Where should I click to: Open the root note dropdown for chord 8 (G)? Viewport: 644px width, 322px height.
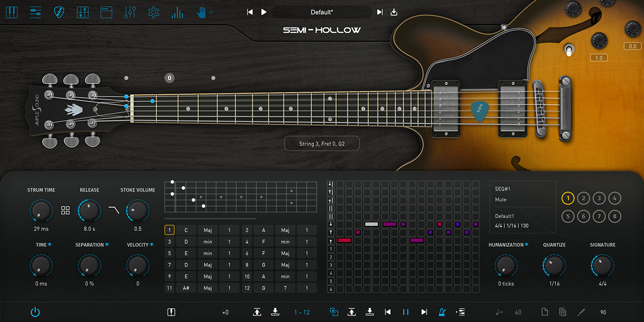263,265
